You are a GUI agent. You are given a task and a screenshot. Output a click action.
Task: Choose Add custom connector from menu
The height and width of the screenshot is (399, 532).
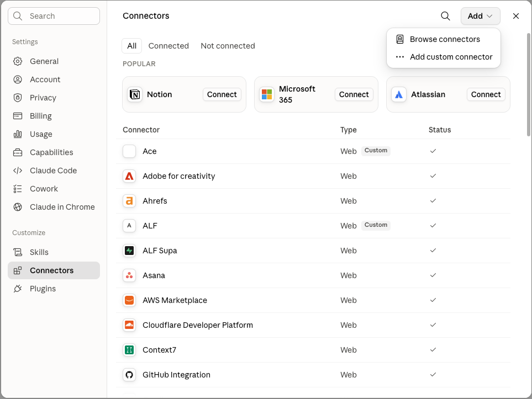click(x=444, y=57)
